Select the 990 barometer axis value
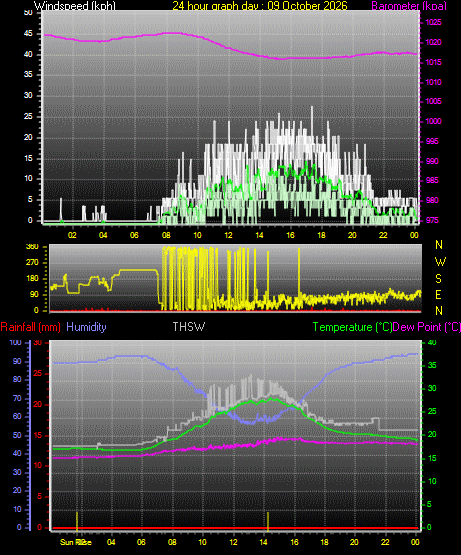 point(432,161)
